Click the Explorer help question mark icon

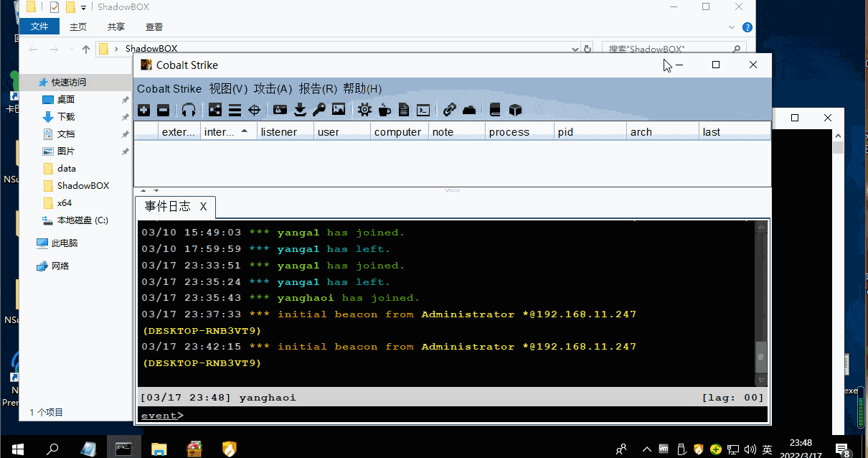pos(747,27)
